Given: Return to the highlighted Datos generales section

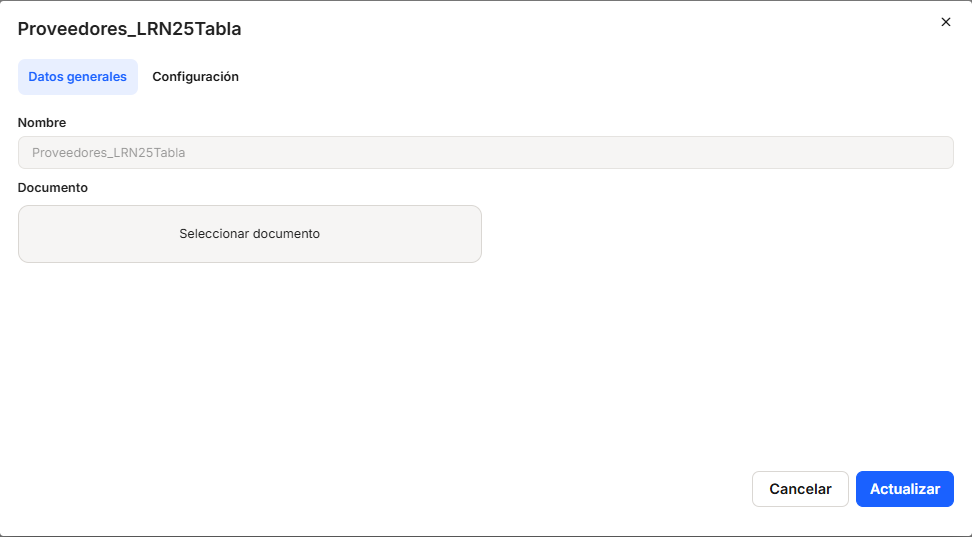Looking at the screenshot, I should click(x=78, y=77).
